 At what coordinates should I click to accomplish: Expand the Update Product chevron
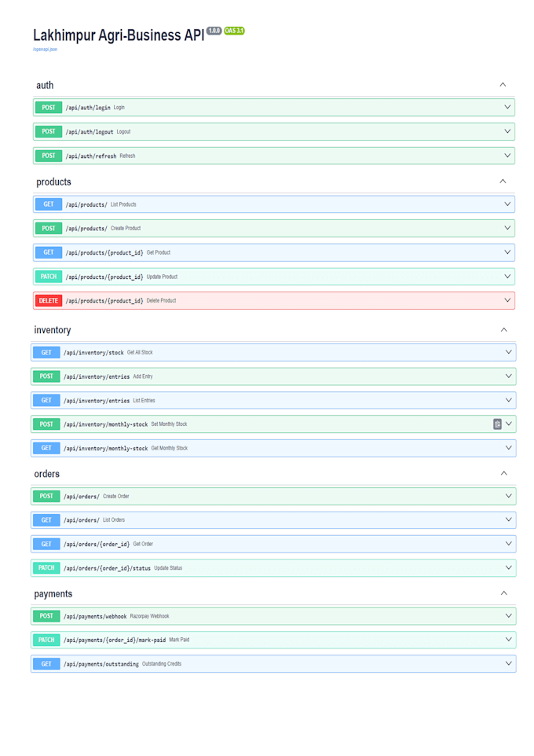click(507, 277)
